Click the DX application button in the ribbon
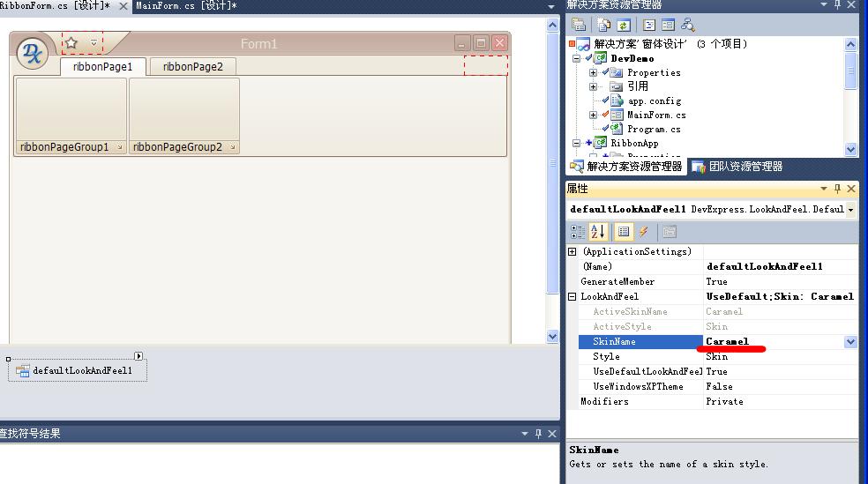Screen dimensions: 868x484 32,54
